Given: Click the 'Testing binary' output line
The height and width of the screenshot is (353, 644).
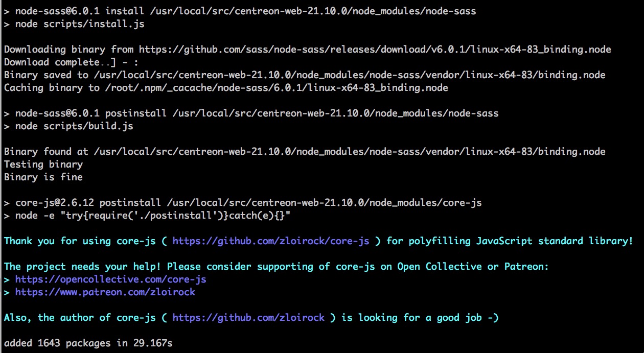Looking at the screenshot, I should tap(43, 164).
